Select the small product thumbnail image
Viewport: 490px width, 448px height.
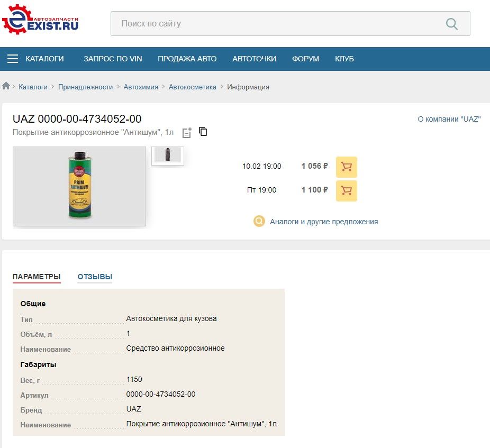coord(168,156)
